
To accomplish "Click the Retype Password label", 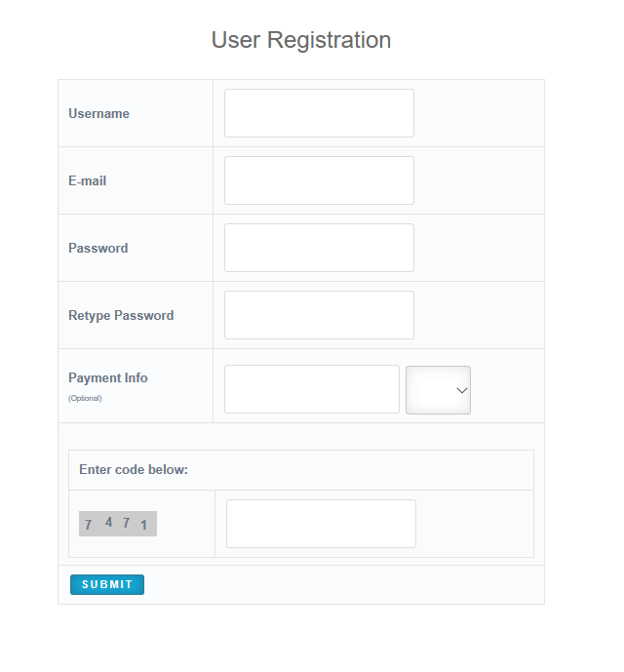I will pos(121,315).
